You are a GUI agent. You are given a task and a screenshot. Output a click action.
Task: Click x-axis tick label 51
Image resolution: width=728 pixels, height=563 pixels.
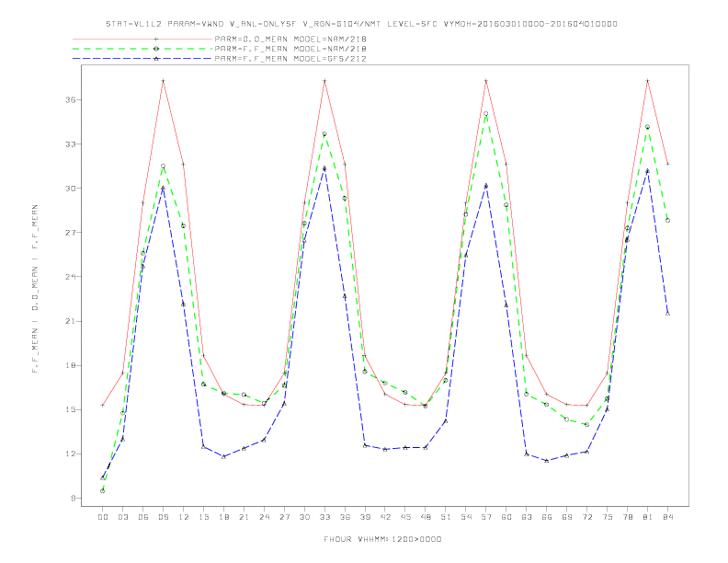coord(446,517)
